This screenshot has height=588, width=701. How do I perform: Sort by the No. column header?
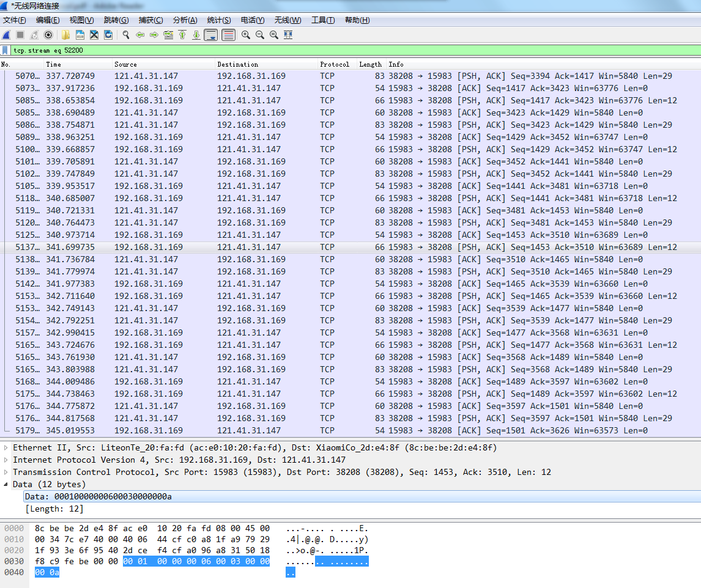tap(22, 64)
